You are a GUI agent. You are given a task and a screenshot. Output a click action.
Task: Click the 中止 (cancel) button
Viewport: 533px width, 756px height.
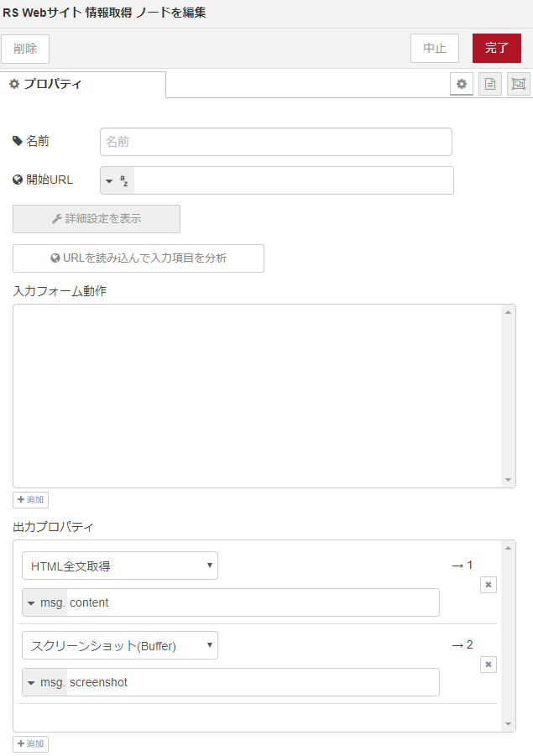(435, 48)
